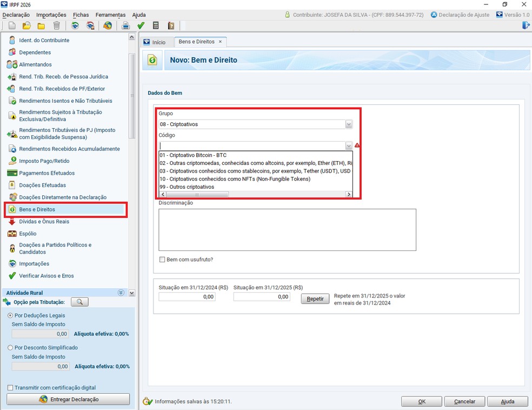Open Imposto Pago/Retido form

click(44, 161)
